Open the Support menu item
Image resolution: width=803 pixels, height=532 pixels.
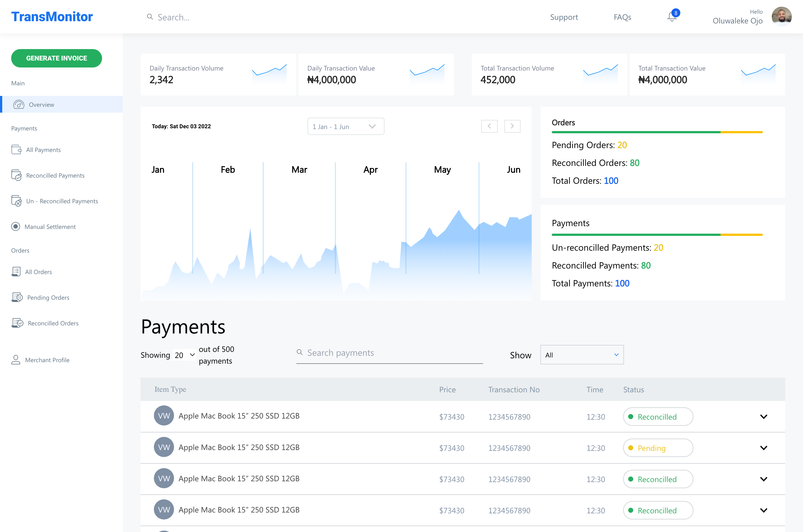click(x=563, y=17)
